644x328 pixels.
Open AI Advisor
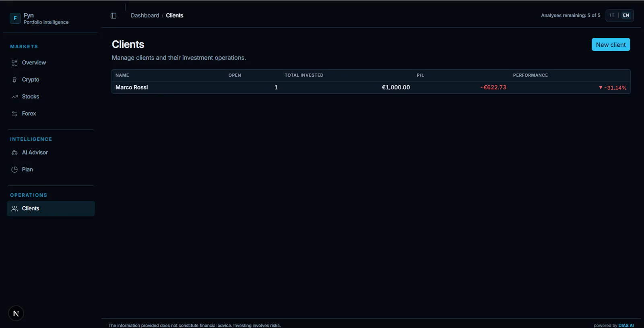pos(51,153)
